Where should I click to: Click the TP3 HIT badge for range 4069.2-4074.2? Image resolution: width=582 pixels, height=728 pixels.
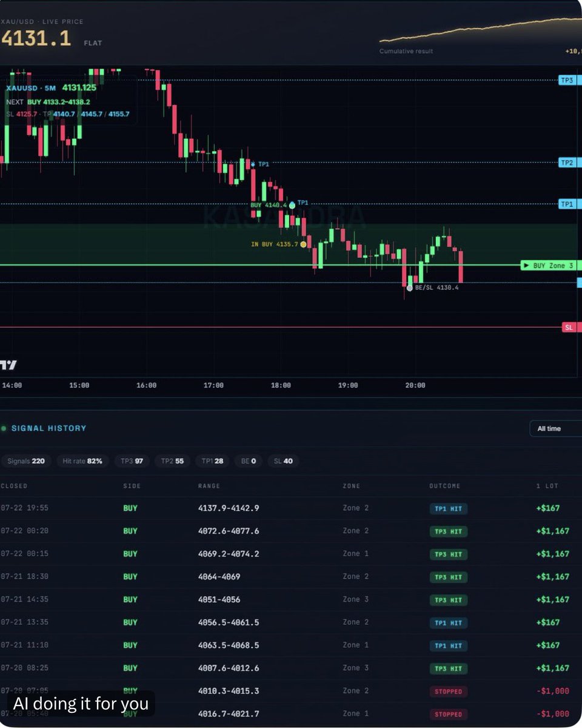pos(449,554)
